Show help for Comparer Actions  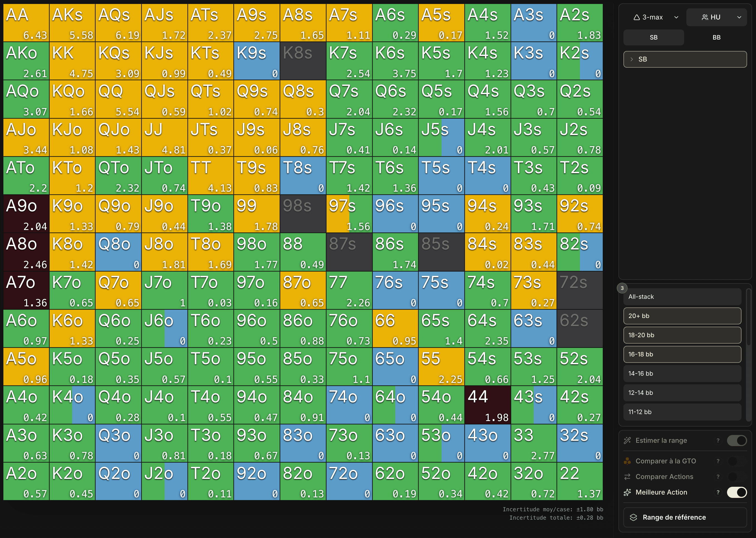coord(718,477)
